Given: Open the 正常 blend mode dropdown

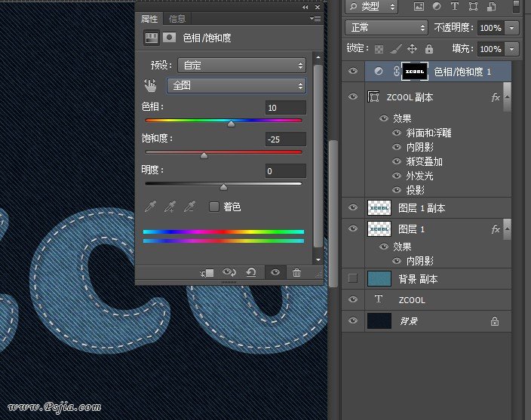Looking at the screenshot, I should (386, 27).
